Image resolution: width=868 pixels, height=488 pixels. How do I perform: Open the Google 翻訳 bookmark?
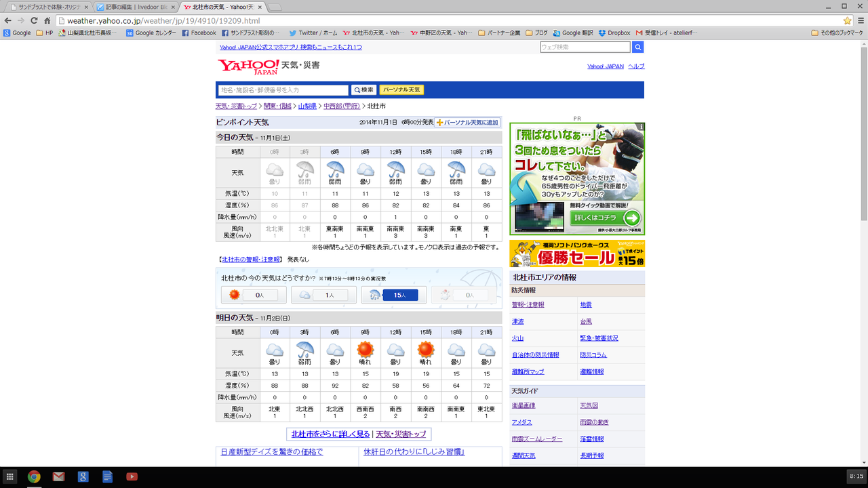point(573,33)
